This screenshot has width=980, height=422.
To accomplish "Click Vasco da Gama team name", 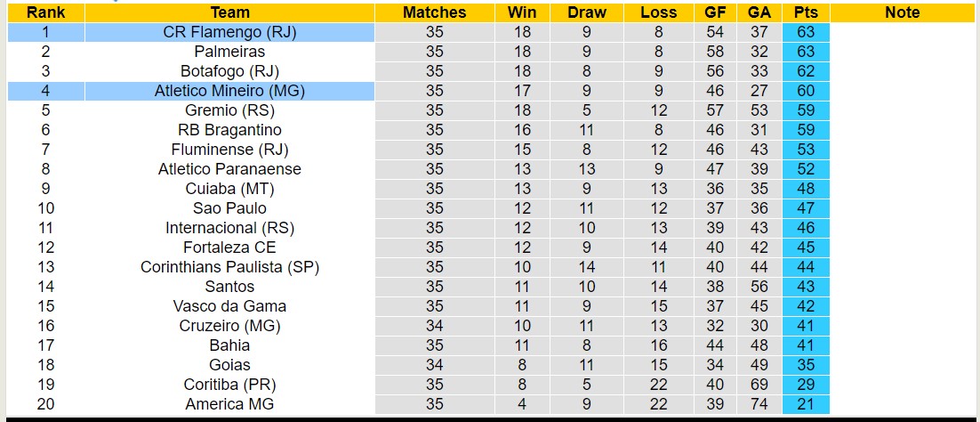I will click(229, 306).
